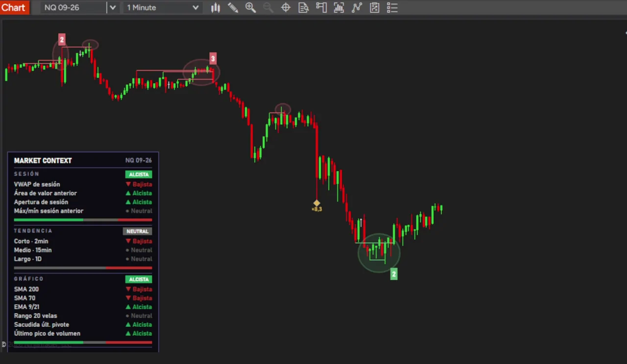Show the chart trader panel icon
This screenshot has height=364, width=627.
[x=321, y=8]
